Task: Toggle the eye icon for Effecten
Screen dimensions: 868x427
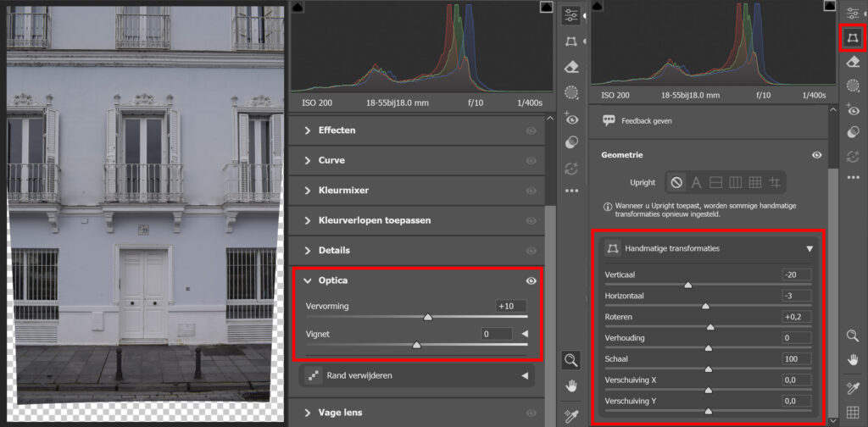Action: click(531, 130)
